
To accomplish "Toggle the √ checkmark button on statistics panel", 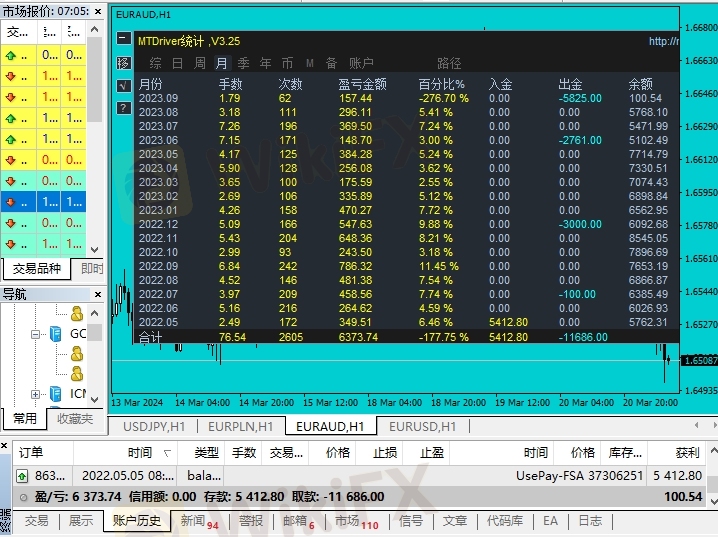I will click(124, 85).
